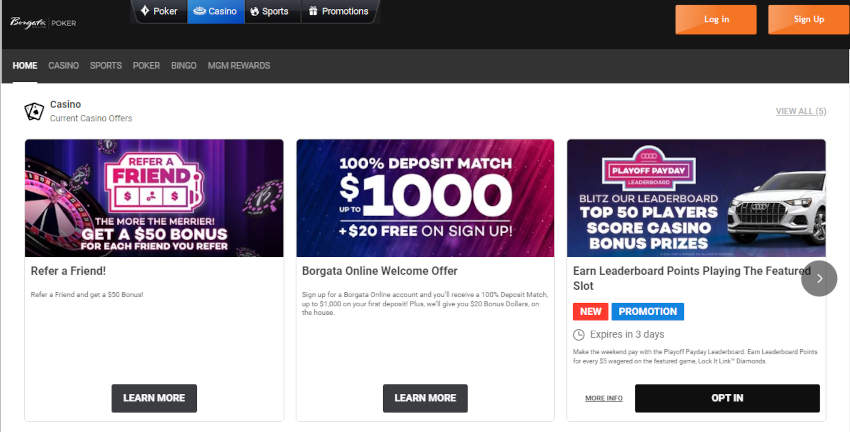Click the 'Refer a Friend!' card title
This screenshot has width=850, height=432.
[x=68, y=271]
